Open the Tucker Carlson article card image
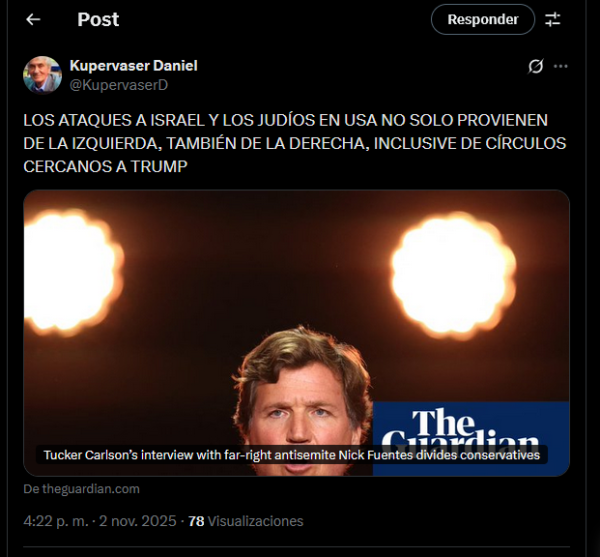Image resolution: width=600 pixels, height=557 pixels. 297,333
